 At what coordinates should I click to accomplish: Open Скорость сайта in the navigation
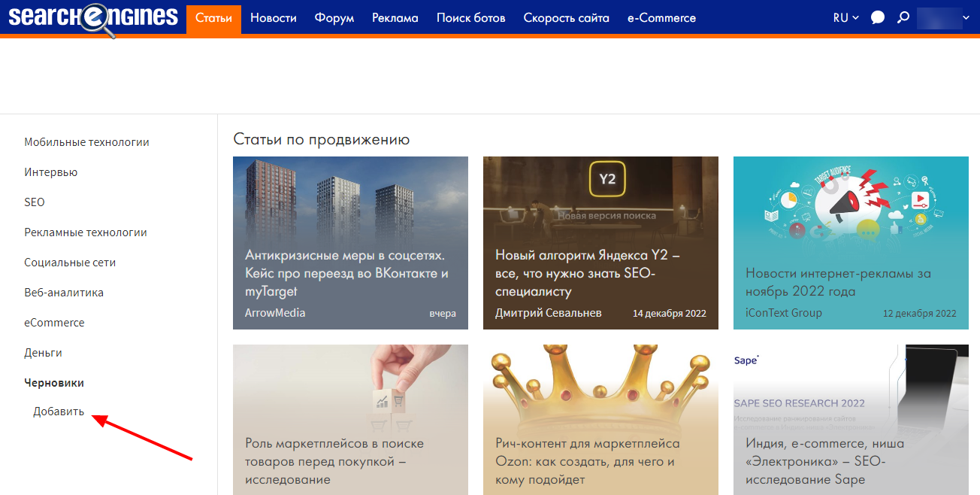pyautogui.click(x=567, y=17)
